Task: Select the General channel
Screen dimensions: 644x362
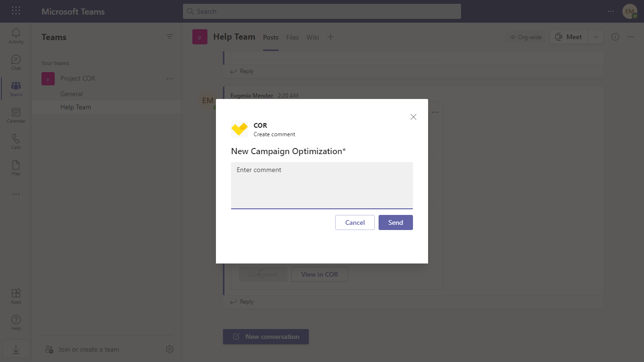Action: 72,94
